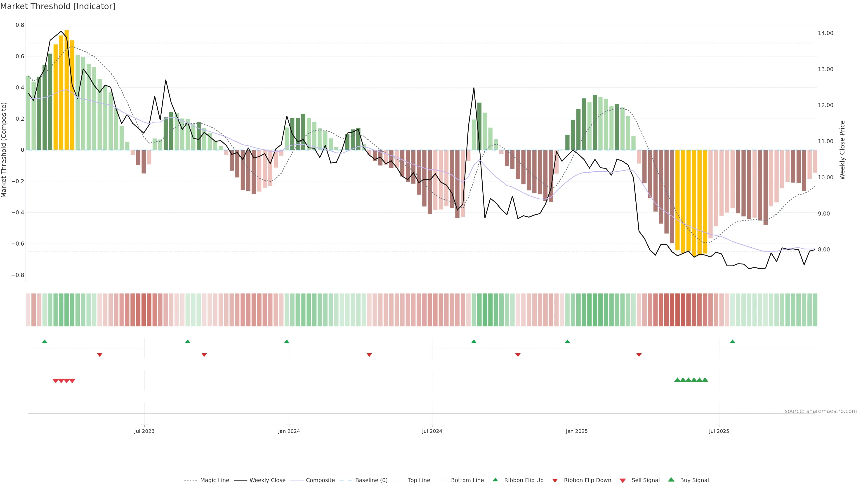Click the Jan 2024 x-axis label
The height and width of the screenshot is (488, 868).
coord(289,431)
